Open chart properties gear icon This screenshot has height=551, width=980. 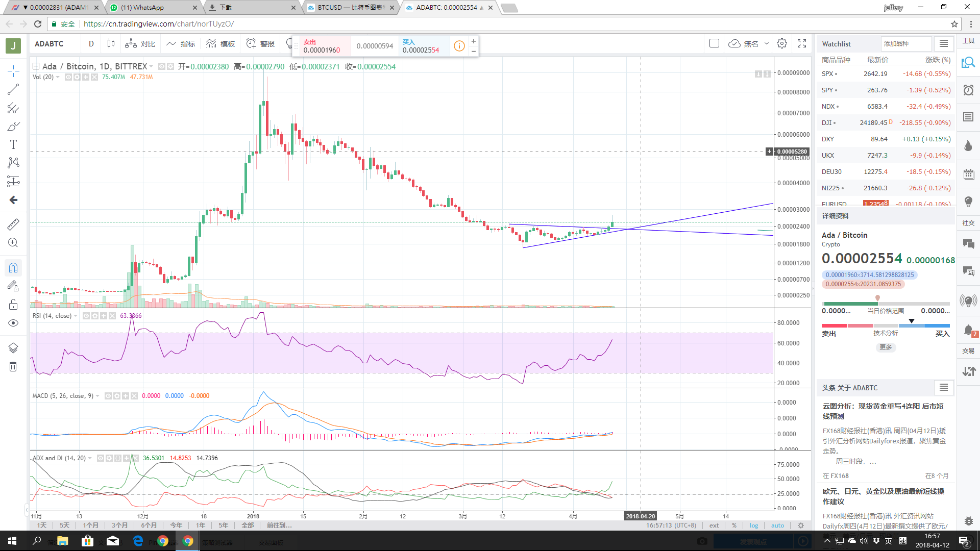pyautogui.click(x=782, y=44)
